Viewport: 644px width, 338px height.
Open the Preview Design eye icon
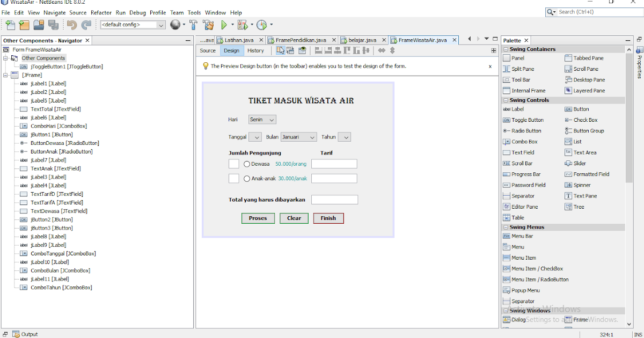coord(303,50)
